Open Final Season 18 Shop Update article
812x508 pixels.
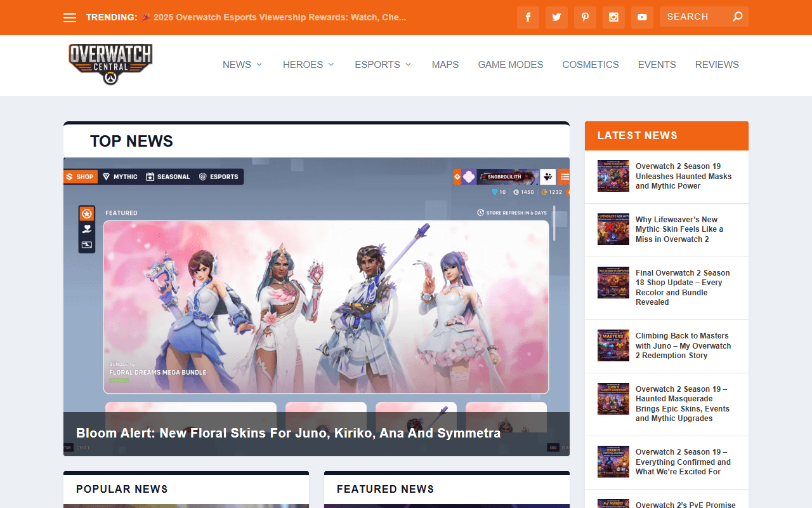point(683,288)
